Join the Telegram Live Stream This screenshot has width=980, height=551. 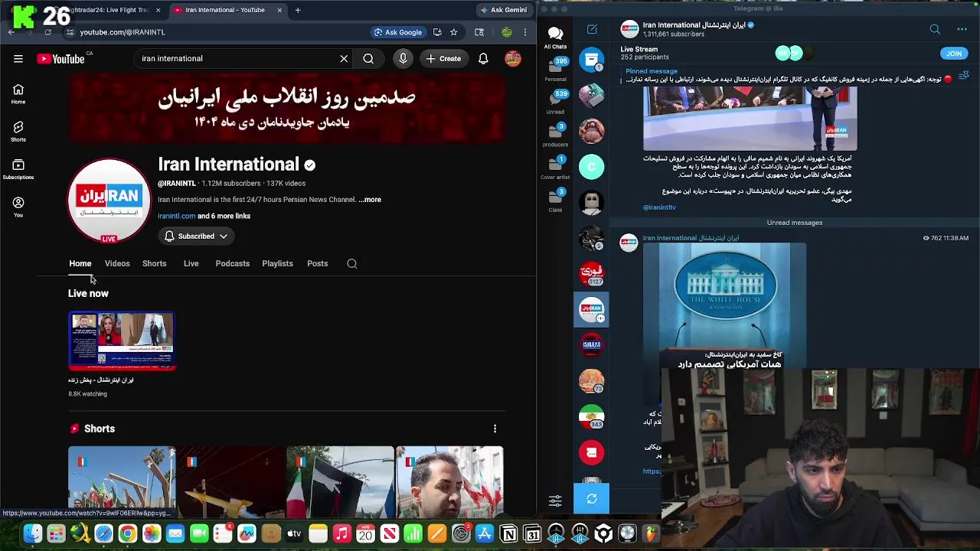pyautogui.click(x=953, y=54)
